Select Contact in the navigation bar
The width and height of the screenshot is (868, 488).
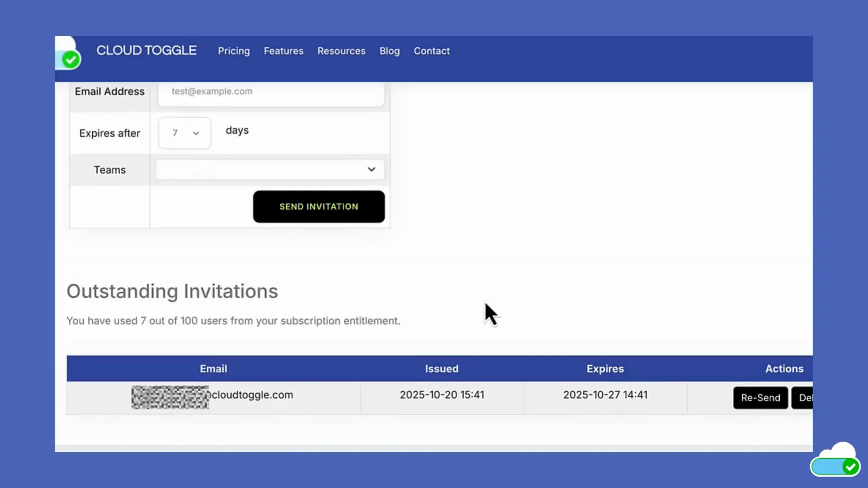coord(432,51)
